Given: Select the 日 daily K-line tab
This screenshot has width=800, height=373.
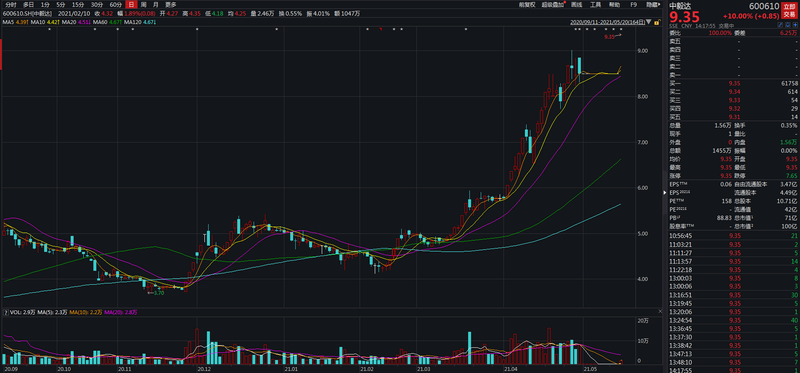Looking at the screenshot, I should pos(131,5).
